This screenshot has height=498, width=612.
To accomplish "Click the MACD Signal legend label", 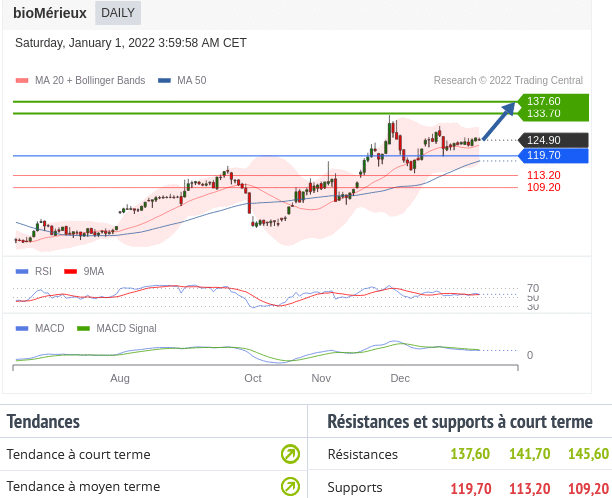I will pyautogui.click(x=126, y=328).
